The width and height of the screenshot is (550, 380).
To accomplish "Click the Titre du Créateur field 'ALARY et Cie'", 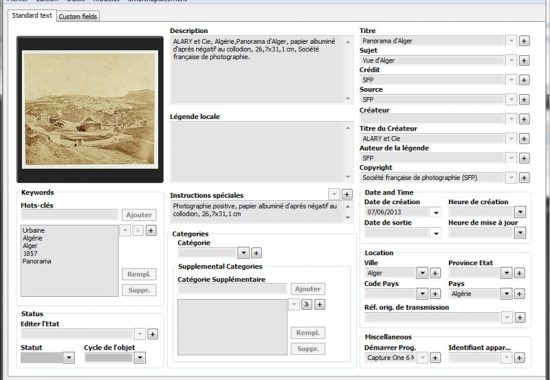I will 432,139.
